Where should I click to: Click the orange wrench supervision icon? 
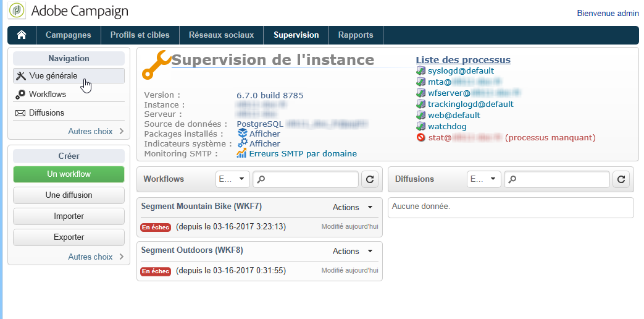point(156,64)
